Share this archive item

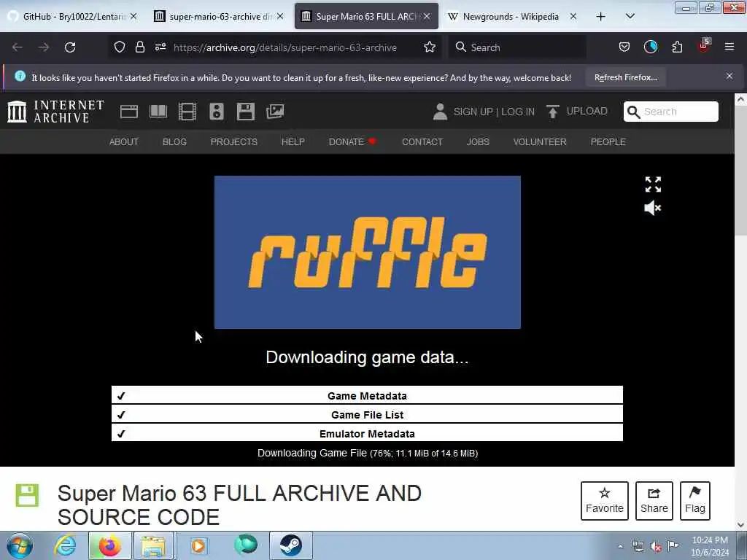point(654,500)
